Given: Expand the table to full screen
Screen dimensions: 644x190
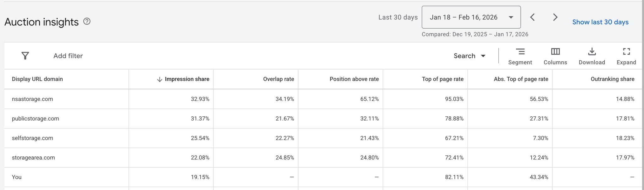Looking at the screenshot, I should point(626,56).
